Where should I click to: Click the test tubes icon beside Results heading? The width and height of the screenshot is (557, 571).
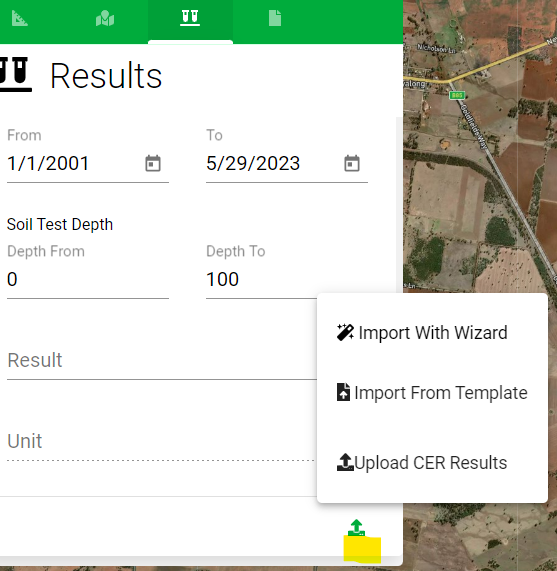click(x=15, y=74)
